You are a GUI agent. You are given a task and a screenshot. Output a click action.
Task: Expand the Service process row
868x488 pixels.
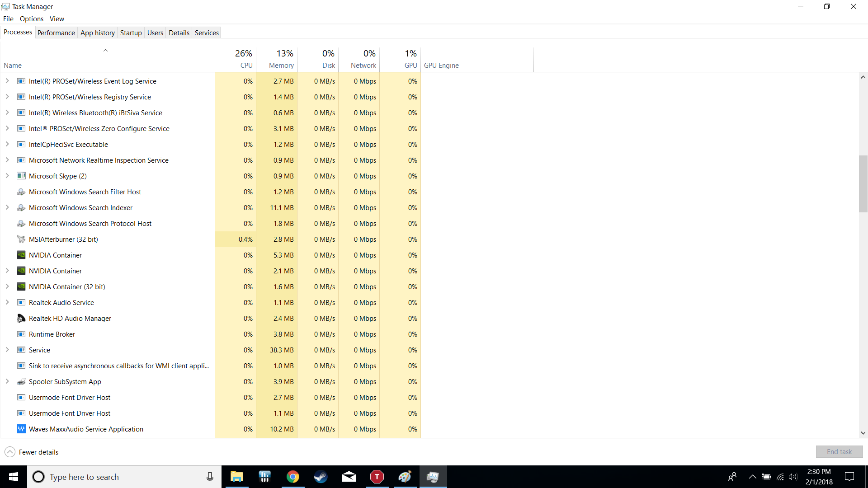[x=7, y=350]
